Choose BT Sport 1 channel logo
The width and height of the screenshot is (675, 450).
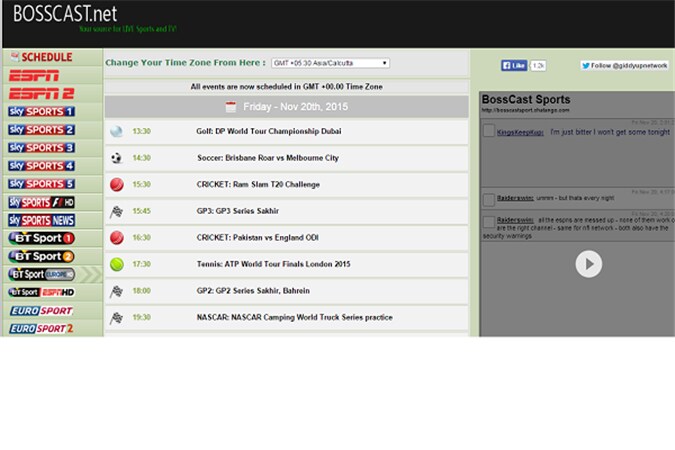point(41,238)
